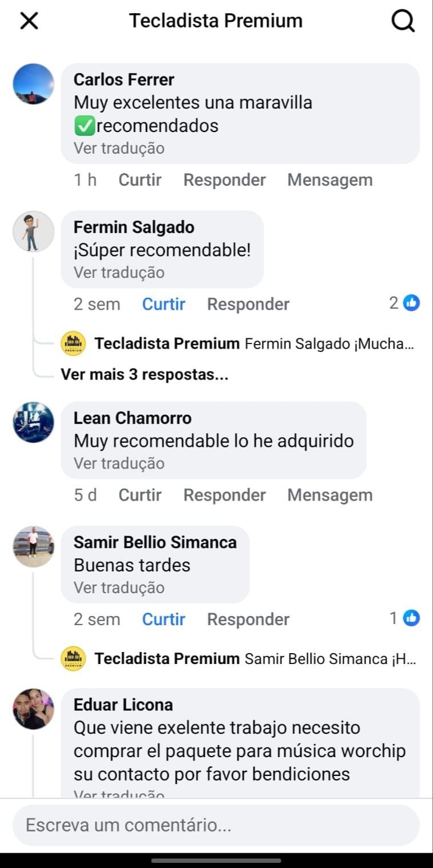Tap Fermin Salgado's avatar
Screen dimensions: 433x868
point(34,231)
